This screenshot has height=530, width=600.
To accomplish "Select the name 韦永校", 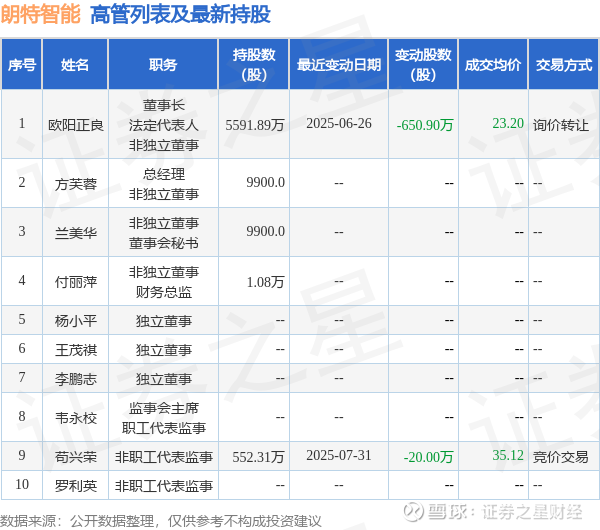I will 76,418.
